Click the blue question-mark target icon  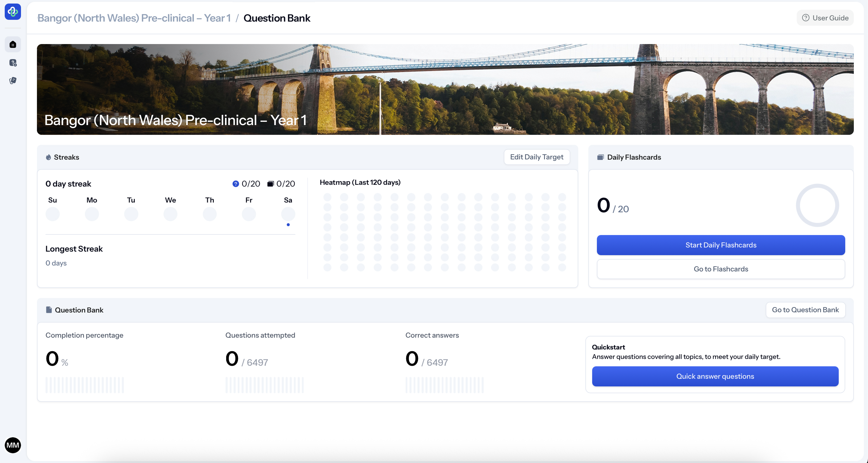coord(236,184)
